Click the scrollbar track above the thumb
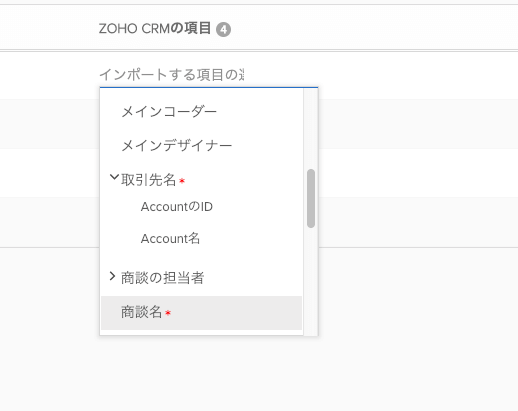 coord(311,128)
